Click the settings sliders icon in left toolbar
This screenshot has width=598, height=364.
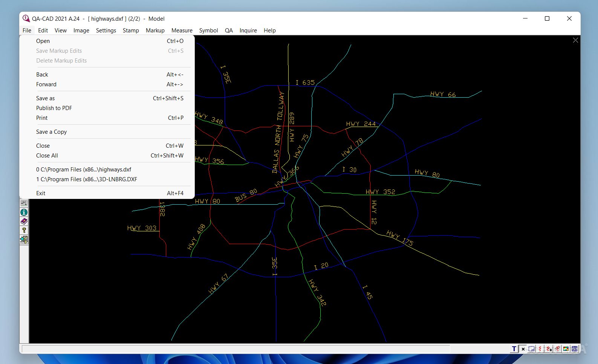point(24,203)
